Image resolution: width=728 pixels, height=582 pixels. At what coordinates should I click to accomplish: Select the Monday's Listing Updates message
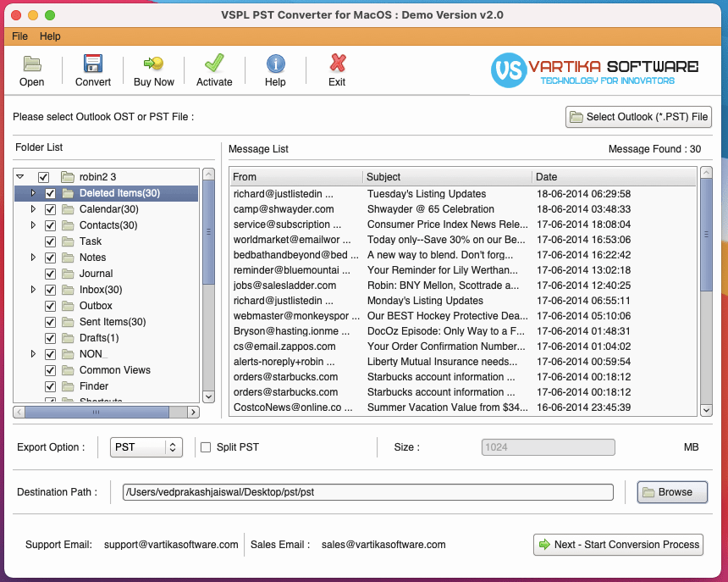(x=463, y=301)
